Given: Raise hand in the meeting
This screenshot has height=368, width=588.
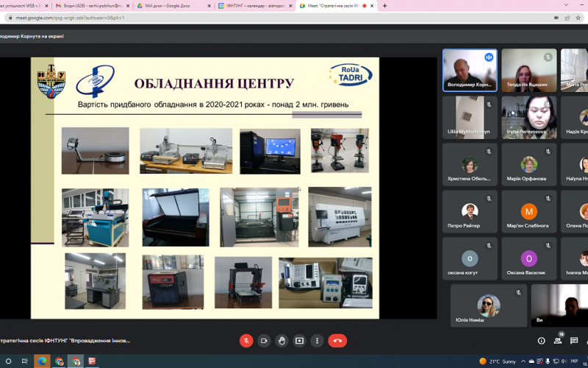Looking at the screenshot, I should [x=282, y=341].
